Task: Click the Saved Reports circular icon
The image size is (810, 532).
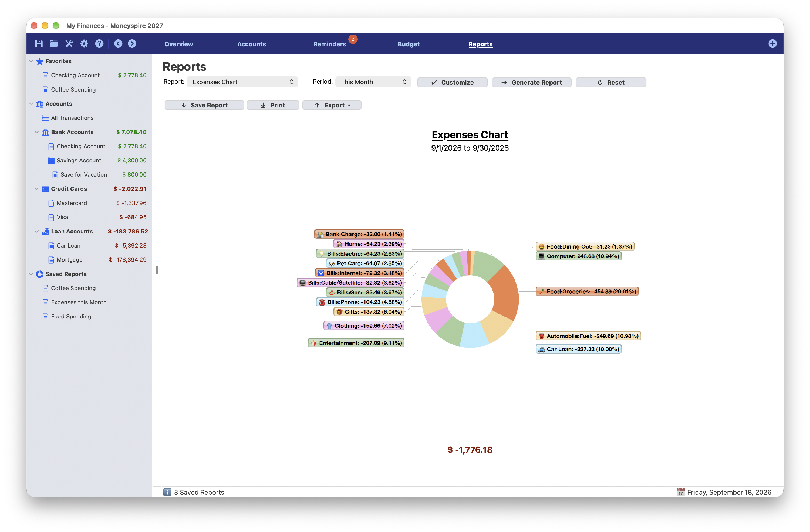Action: click(39, 274)
